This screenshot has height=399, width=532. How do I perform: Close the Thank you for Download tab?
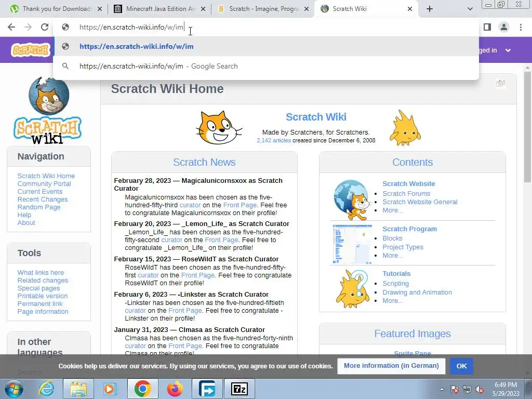pyautogui.click(x=100, y=9)
